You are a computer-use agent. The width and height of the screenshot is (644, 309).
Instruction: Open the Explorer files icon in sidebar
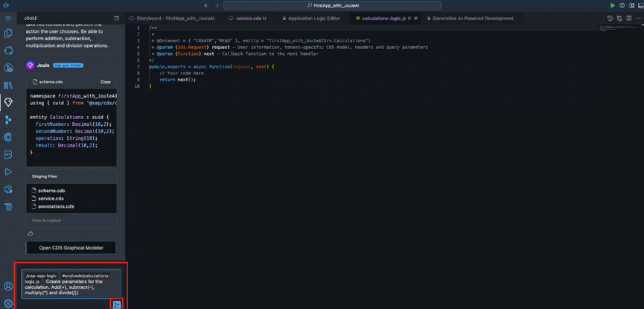(8, 34)
